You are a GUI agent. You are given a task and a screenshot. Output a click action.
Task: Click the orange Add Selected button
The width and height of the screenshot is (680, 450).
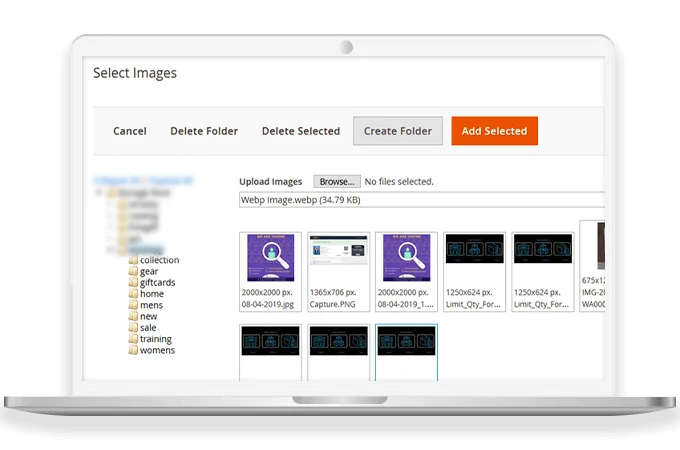point(494,131)
